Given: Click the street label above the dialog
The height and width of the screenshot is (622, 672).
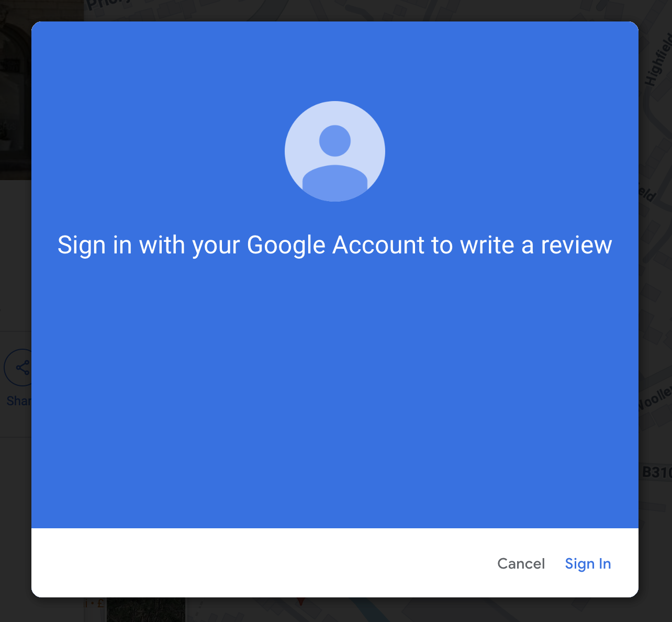Looking at the screenshot, I should [105, 6].
